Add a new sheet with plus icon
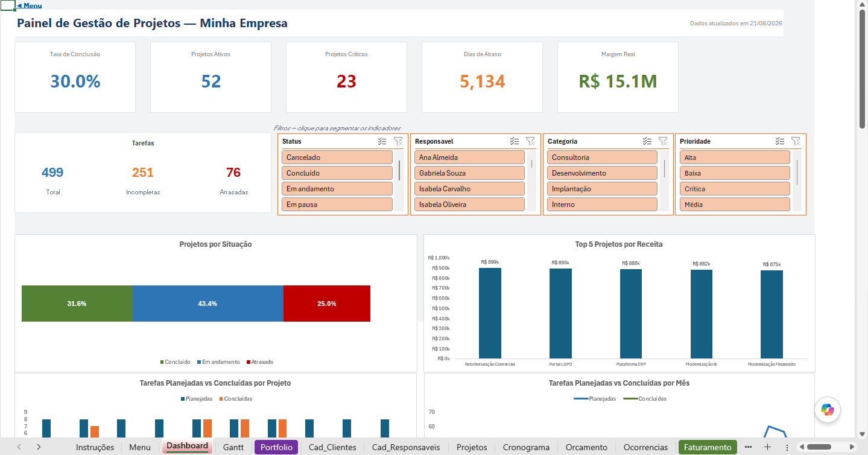 [x=767, y=447]
